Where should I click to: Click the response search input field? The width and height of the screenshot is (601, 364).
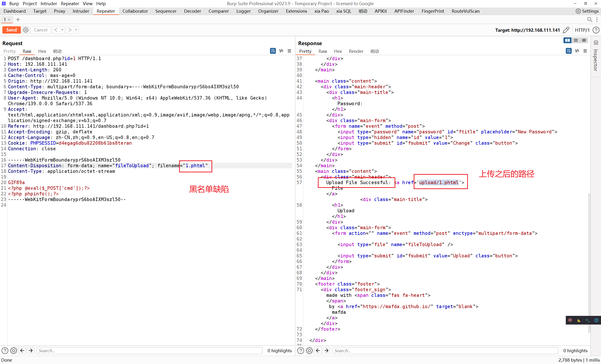click(445, 351)
